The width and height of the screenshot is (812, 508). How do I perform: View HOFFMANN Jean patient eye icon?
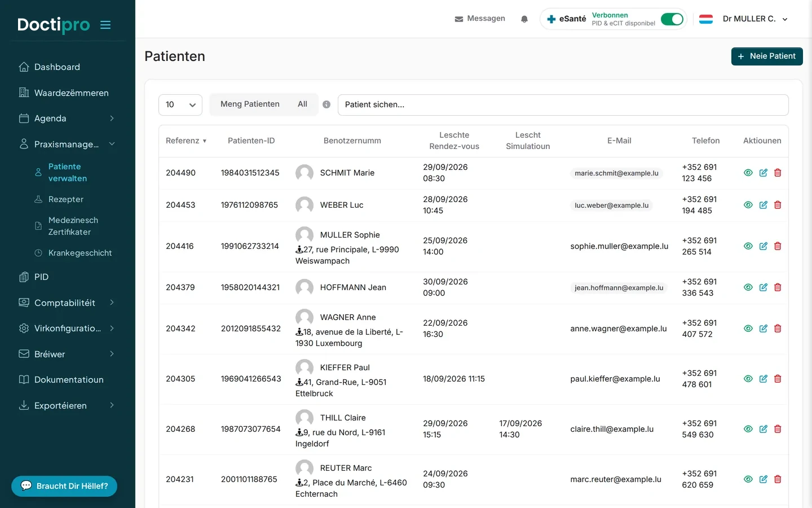click(x=748, y=287)
